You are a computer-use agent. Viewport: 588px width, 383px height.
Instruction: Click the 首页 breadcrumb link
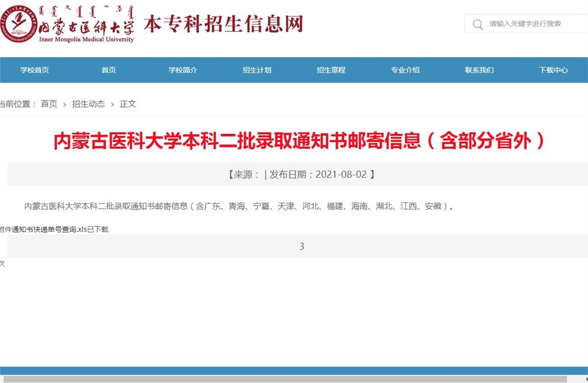(49, 104)
